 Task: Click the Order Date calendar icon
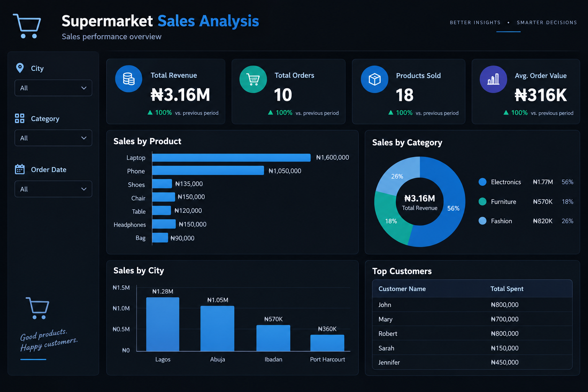click(20, 169)
